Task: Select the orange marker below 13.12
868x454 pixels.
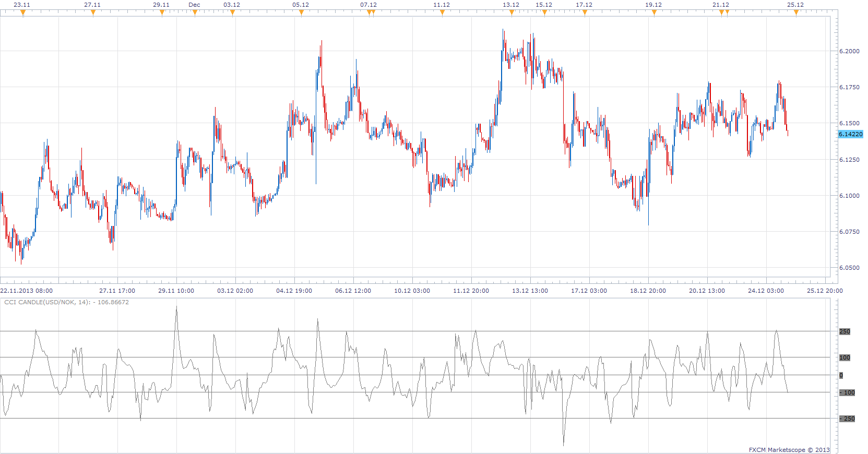Action: pyautogui.click(x=512, y=13)
